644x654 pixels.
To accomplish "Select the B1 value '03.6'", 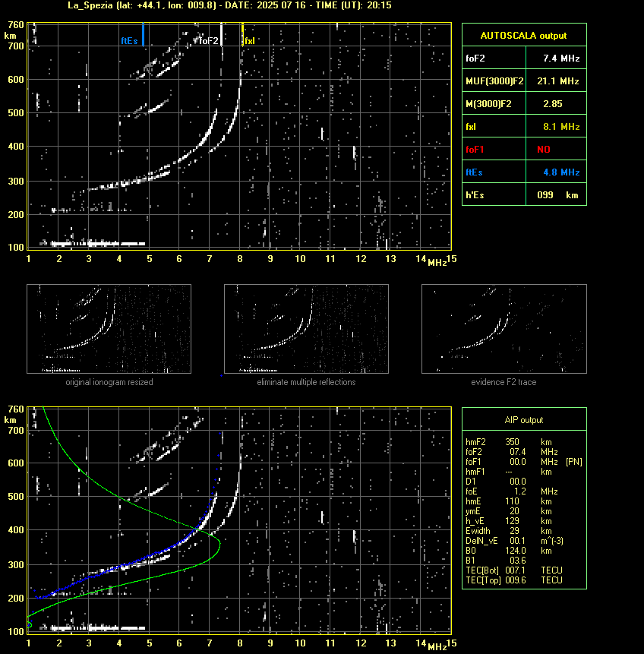I will [518, 561].
